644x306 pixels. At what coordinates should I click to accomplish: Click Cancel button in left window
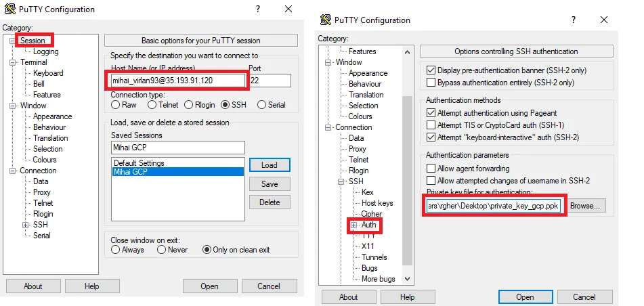pos(269,286)
